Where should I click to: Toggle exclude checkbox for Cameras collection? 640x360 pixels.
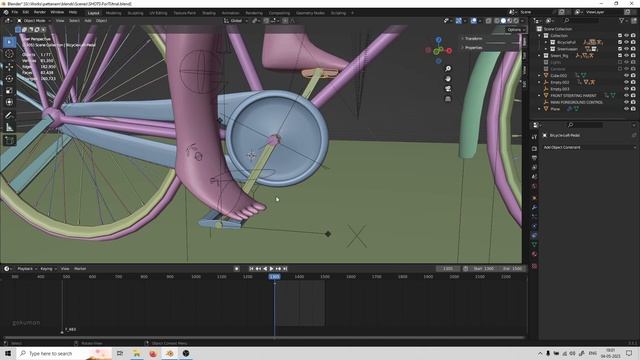(620, 69)
